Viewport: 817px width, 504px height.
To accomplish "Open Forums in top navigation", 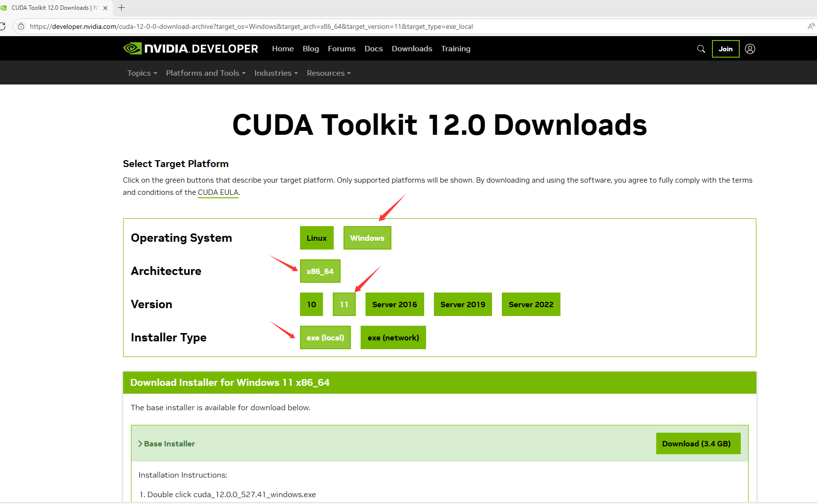I will tap(342, 48).
